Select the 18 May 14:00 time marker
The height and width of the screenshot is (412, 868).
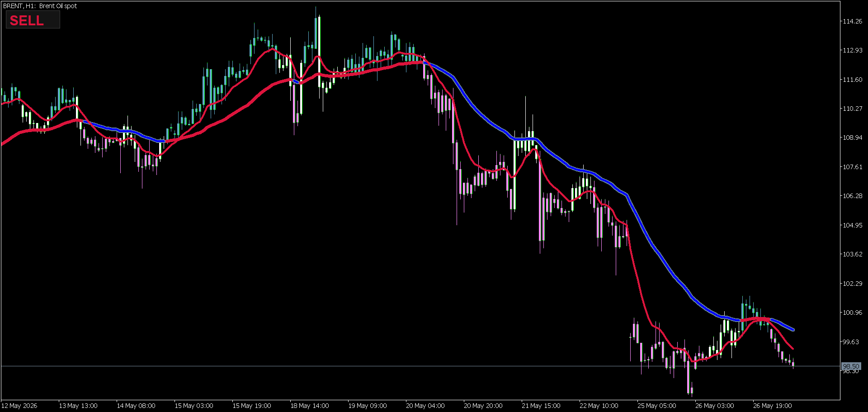[310, 406]
